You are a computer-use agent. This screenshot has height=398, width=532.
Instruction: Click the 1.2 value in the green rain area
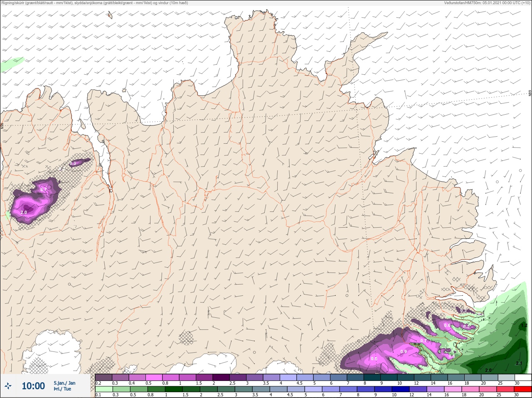524,325
